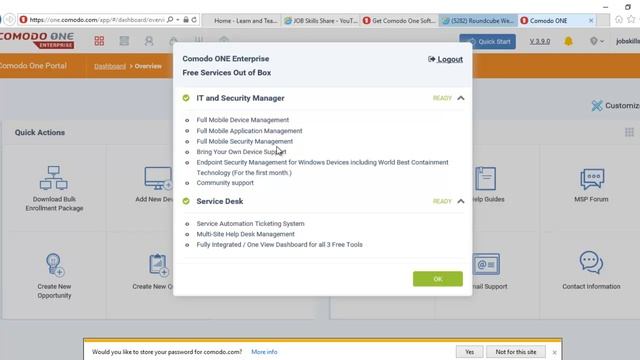Image resolution: width=640 pixels, height=360 pixels.
Task: Open the MSP Forum chat icon
Action: 592,179
